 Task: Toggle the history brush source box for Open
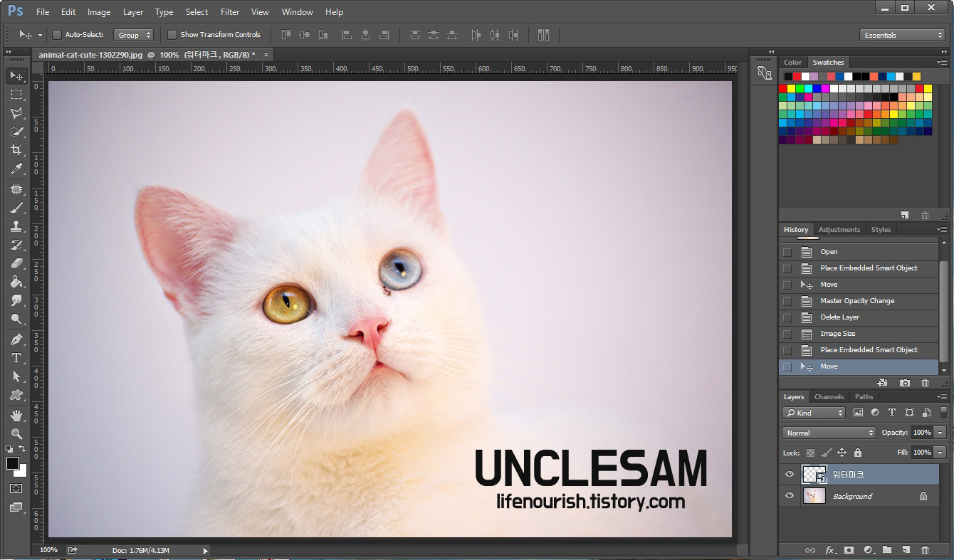[x=787, y=252]
